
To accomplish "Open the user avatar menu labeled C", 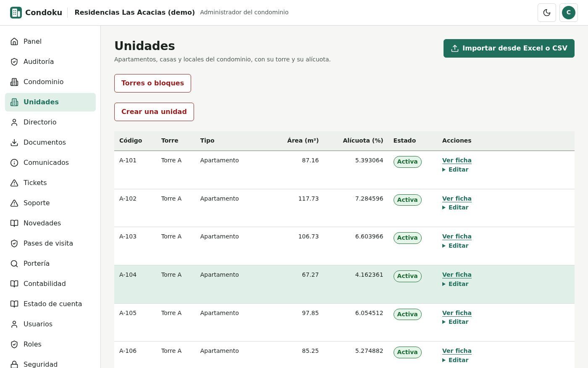I will tap(569, 13).
